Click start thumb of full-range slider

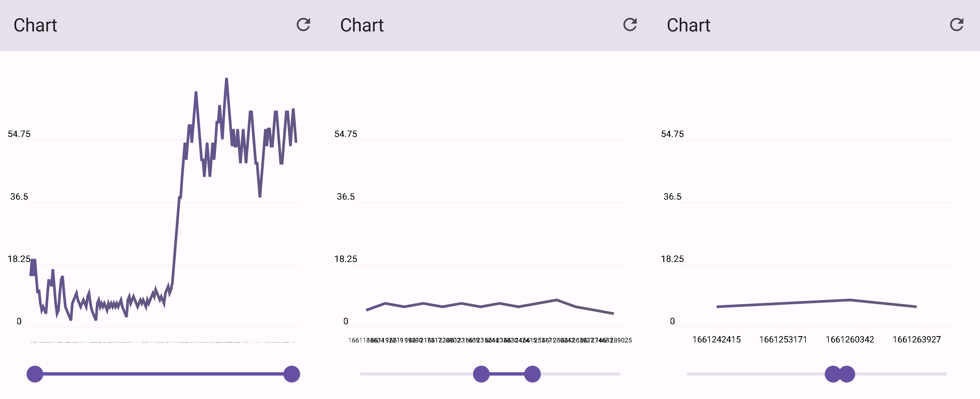pos(35,374)
